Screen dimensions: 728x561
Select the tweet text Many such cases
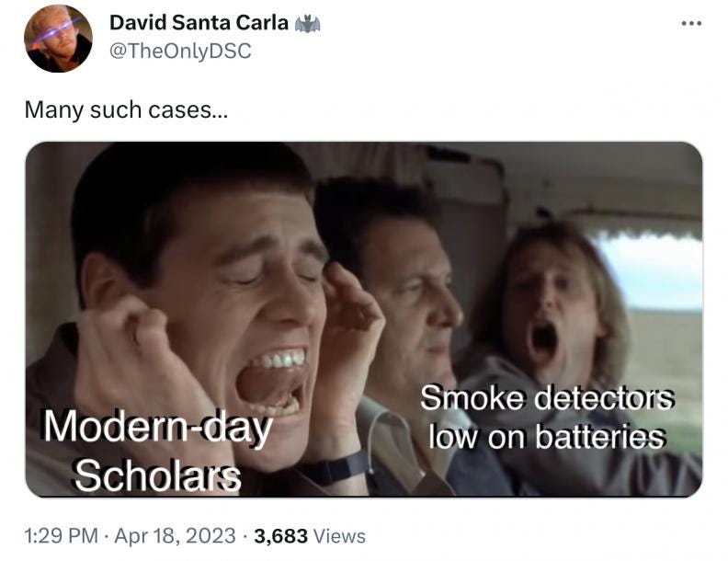tap(126, 110)
